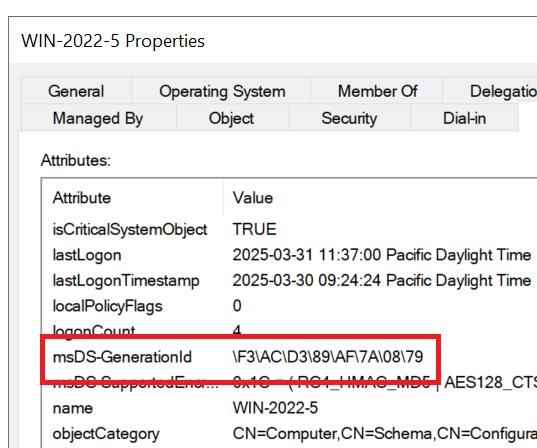
Task: Select the lastLogonTimestamp attribute
Action: 289,280
